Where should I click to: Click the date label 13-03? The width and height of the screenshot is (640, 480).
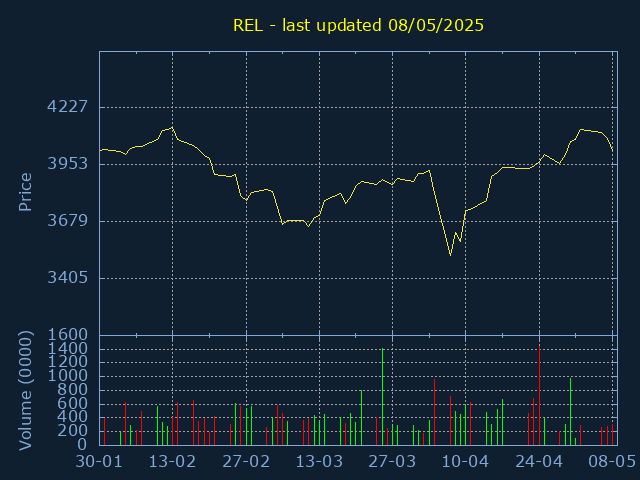tap(319, 462)
